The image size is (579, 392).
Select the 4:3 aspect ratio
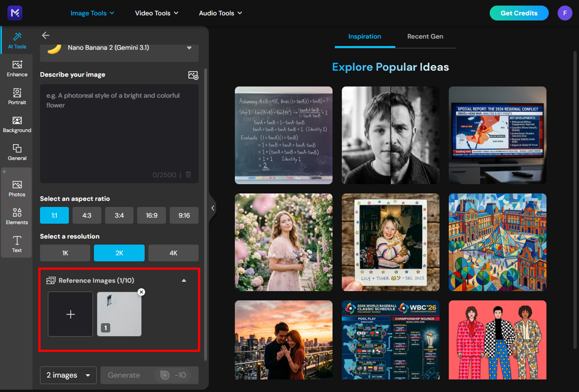pyautogui.click(x=87, y=215)
